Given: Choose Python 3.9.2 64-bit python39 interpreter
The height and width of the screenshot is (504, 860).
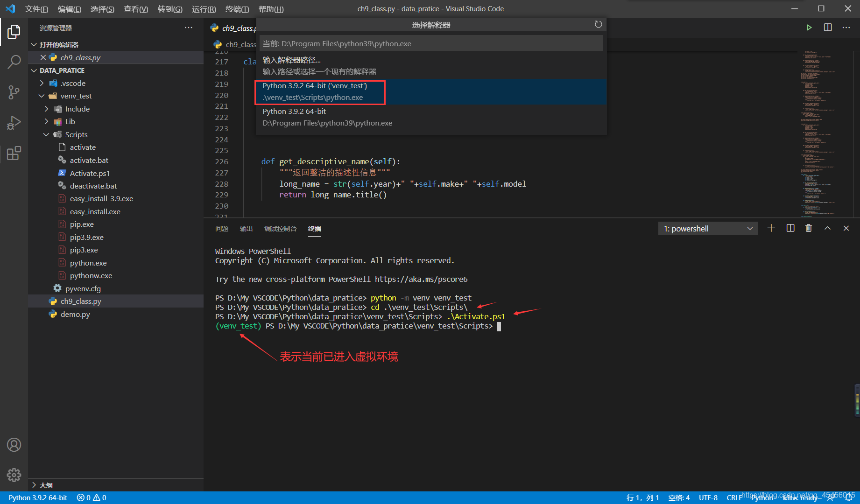Looking at the screenshot, I should 431,117.
